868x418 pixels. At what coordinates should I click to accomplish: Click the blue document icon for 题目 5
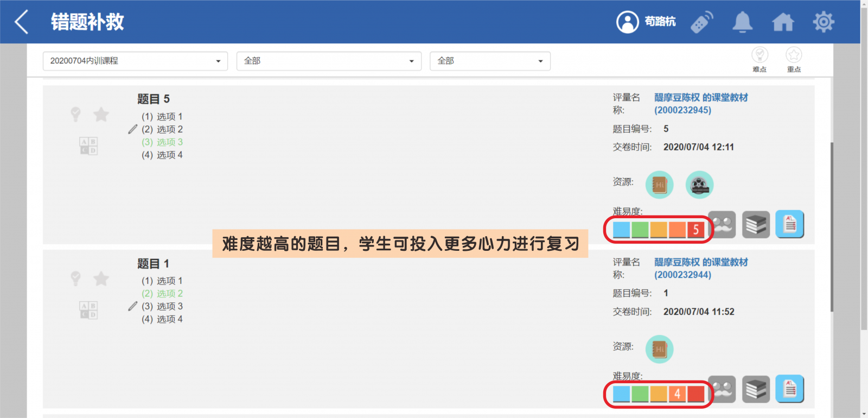(x=789, y=224)
